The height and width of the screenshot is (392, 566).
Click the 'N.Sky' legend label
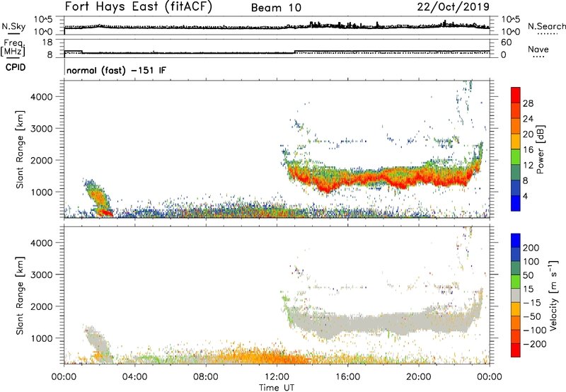click(x=13, y=26)
